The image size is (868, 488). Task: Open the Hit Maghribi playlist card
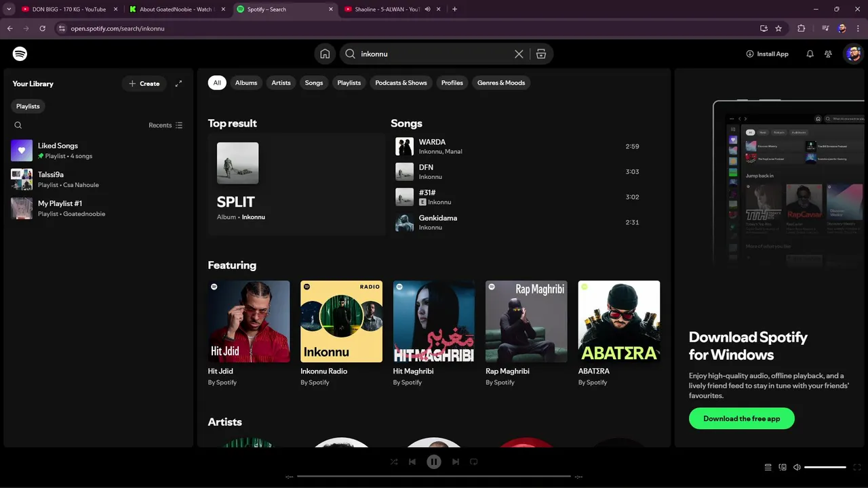(x=434, y=333)
